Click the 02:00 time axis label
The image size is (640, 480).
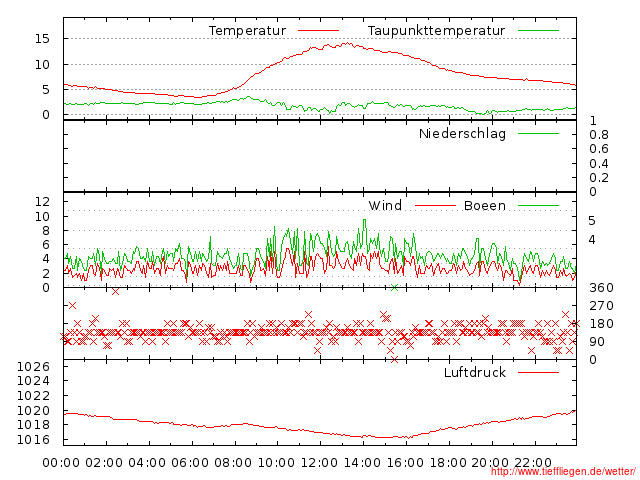tap(104, 463)
